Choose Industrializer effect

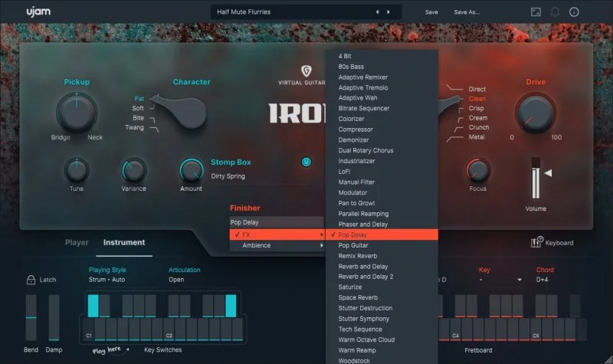click(382, 161)
